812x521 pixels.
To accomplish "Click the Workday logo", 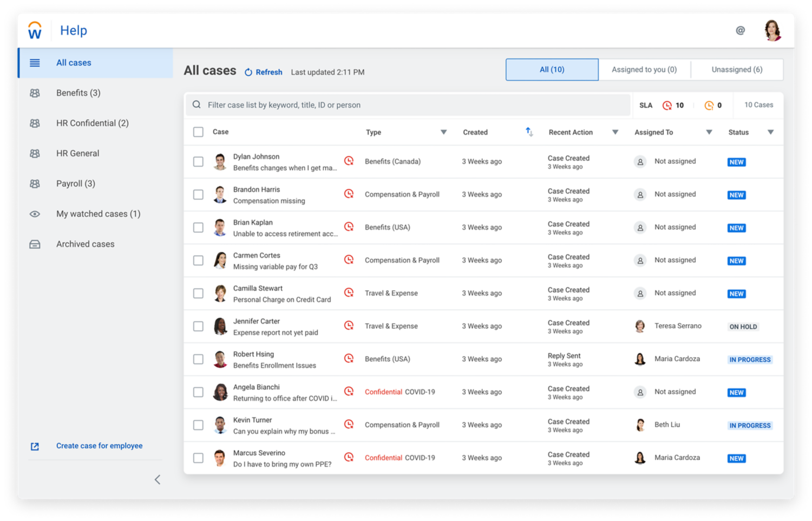I will tap(35, 30).
